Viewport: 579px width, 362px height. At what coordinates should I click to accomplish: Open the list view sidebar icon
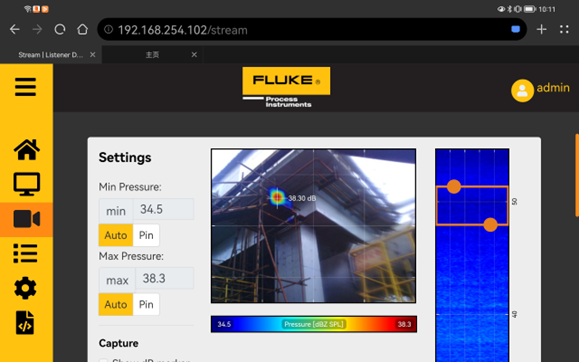(25, 253)
